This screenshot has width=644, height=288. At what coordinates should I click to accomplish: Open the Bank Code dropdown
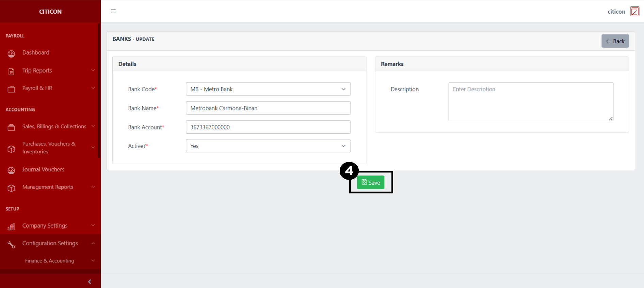tap(268, 89)
